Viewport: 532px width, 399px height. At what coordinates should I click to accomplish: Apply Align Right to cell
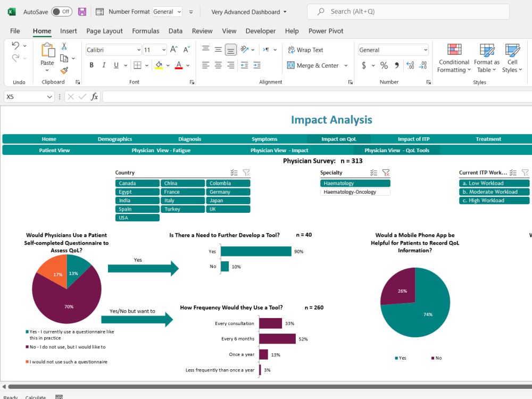click(x=231, y=65)
